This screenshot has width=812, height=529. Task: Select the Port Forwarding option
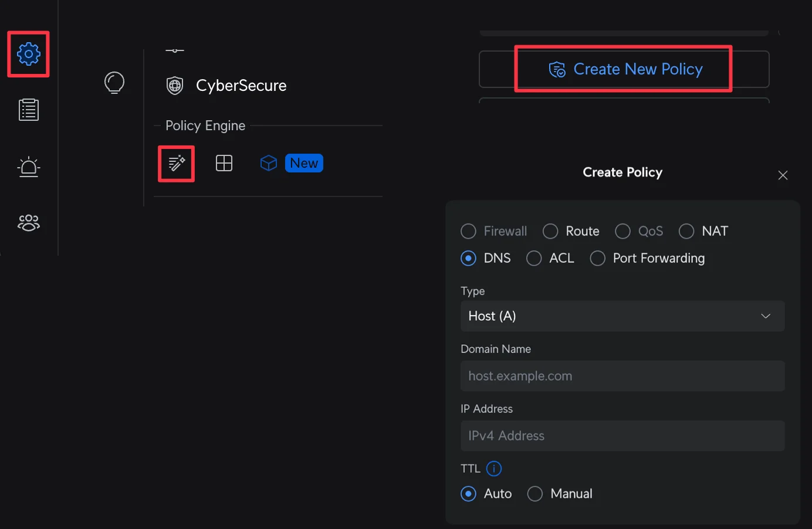click(597, 258)
